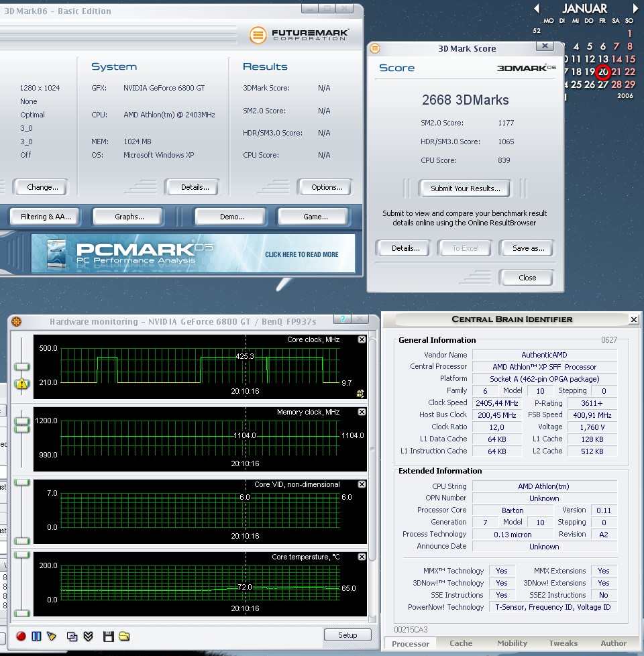This screenshot has height=656, width=644.
Task: Click AuthenticAMD vendor name field
Action: (x=544, y=355)
